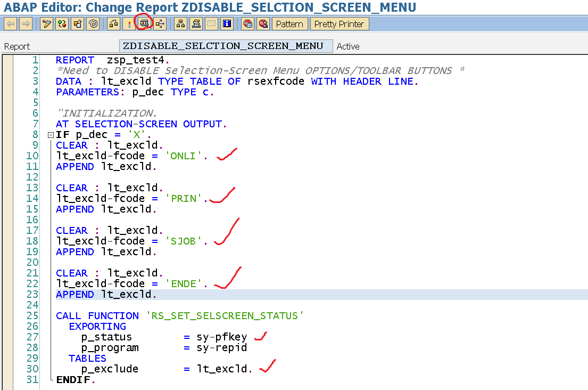Run a syntax check on the report
The width and height of the screenshot is (588, 390).
pos(61,23)
